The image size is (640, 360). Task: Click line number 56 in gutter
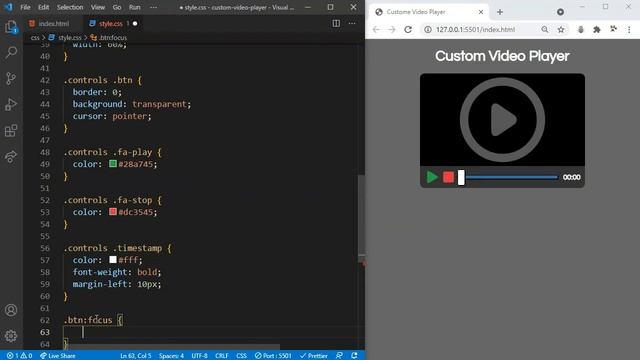pos(45,248)
